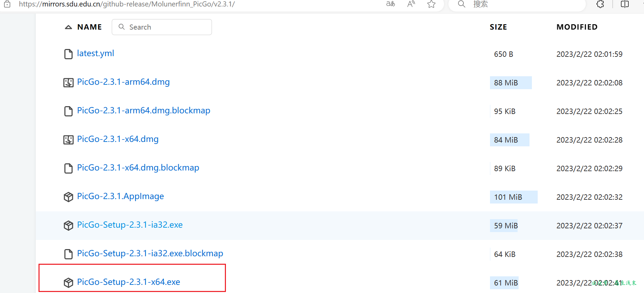644x293 pixels.
Task: Select the date 2023/2/22 02:02:38
Action: [x=589, y=254]
